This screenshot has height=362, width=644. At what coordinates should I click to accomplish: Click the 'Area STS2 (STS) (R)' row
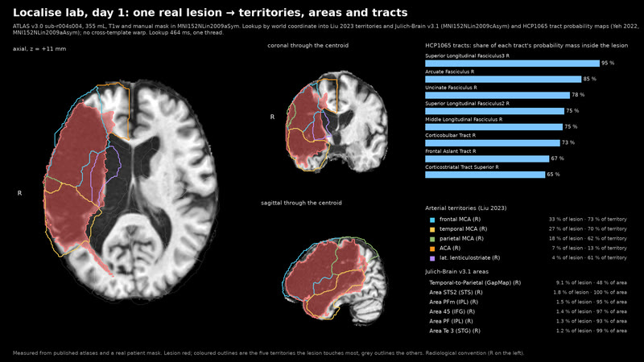pyautogui.click(x=528, y=293)
